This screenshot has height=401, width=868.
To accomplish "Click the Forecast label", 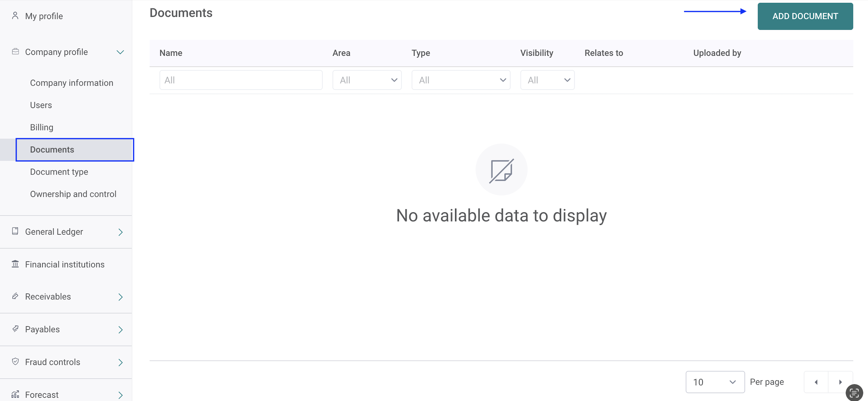I will click(x=42, y=395).
